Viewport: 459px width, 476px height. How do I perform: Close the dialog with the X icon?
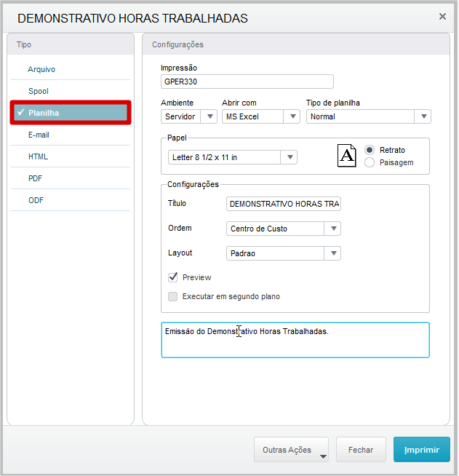(442, 17)
